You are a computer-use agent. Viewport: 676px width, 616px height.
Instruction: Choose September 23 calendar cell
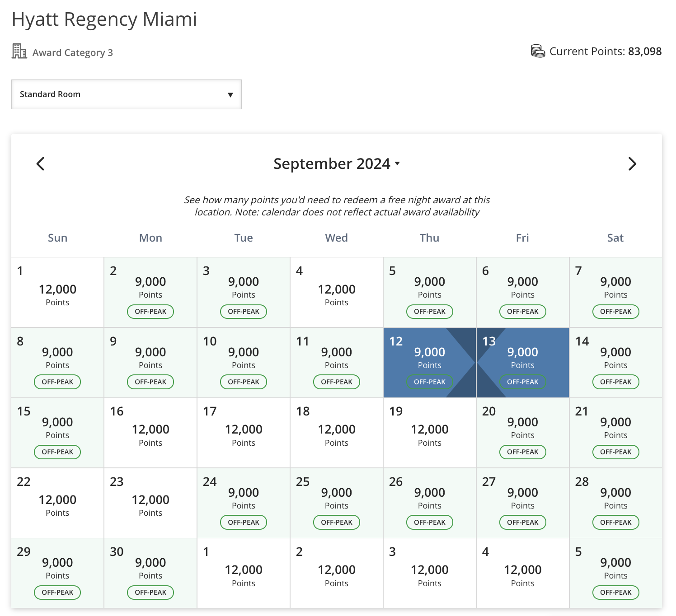click(150, 503)
